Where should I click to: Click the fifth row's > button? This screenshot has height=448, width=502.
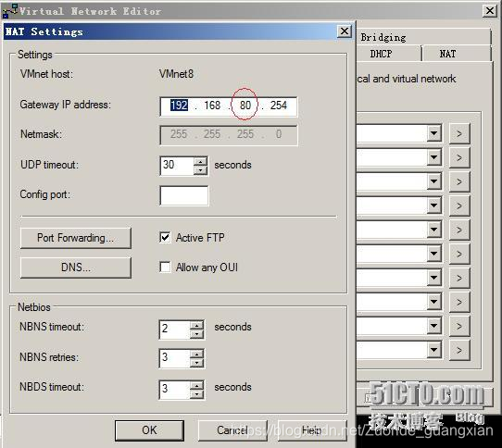[x=459, y=230]
